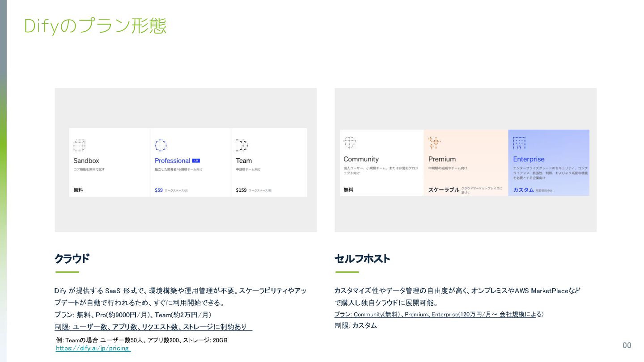The image size is (644, 362).
Task: Click the cloud pricing screenshot thumbnail
Action: pos(188,162)
